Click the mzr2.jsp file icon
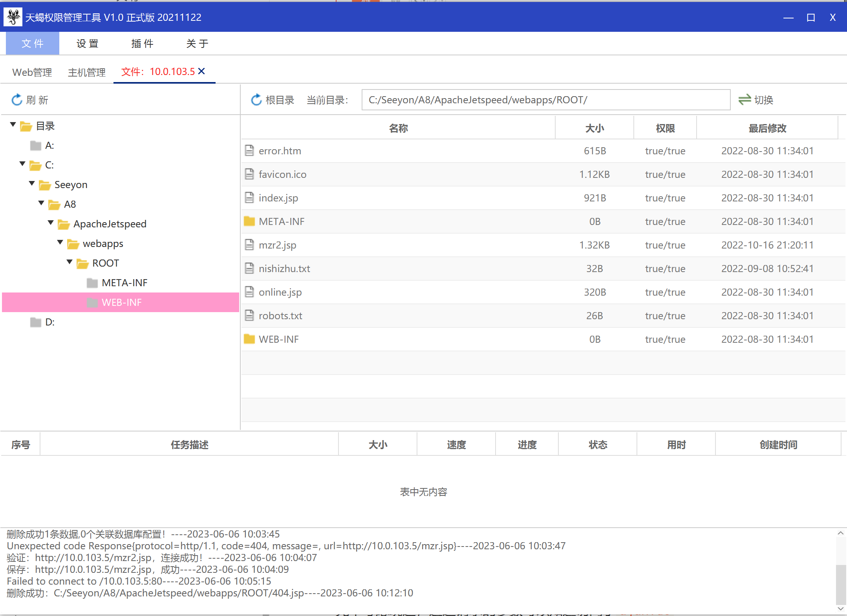 click(249, 245)
